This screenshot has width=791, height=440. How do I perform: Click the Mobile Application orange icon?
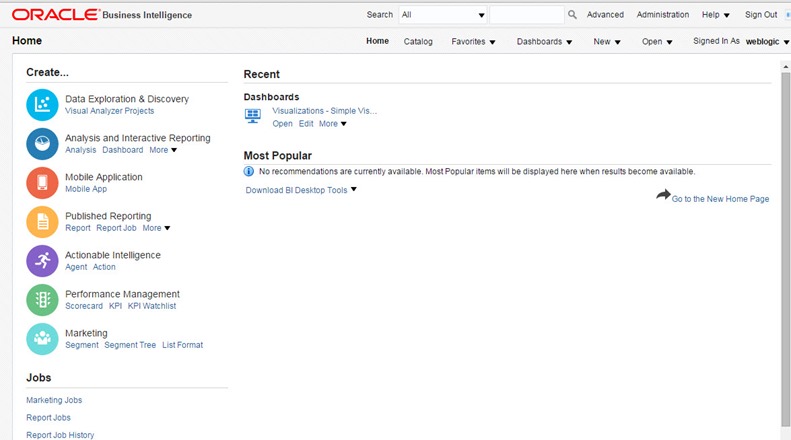point(42,183)
